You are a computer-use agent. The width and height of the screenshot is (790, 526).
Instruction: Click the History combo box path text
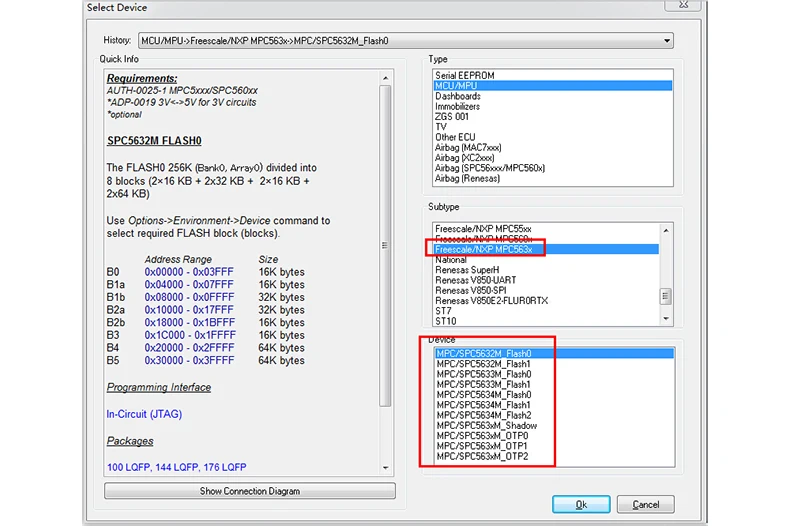[265, 41]
